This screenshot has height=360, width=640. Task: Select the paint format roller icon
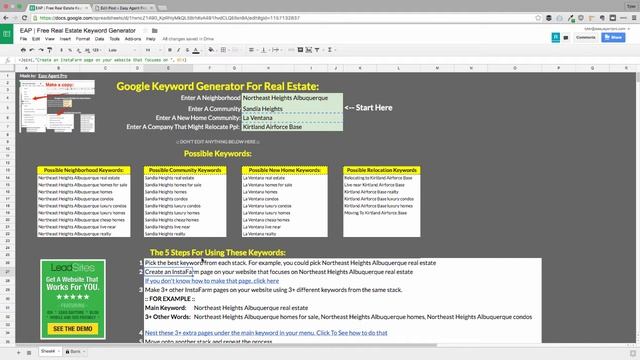pyautogui.click(x=49, y=50)
